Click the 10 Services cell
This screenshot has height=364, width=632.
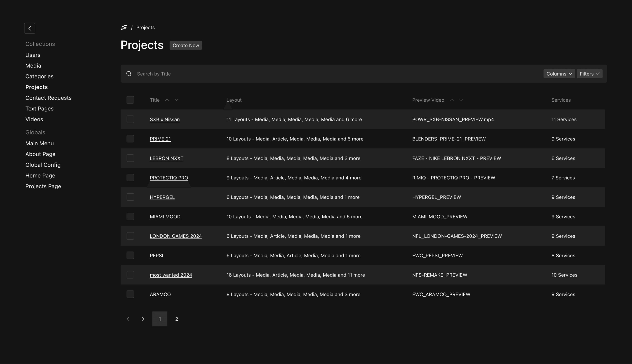pos(564,275)
